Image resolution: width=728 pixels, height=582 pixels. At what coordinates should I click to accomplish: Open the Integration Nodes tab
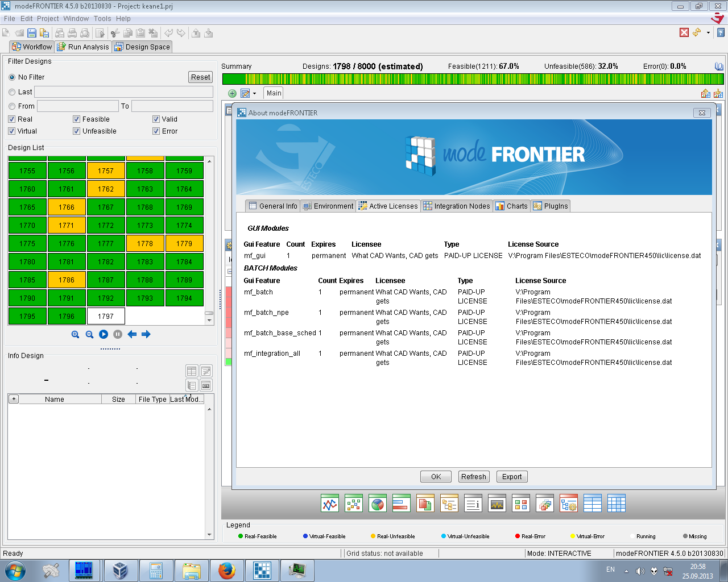(457, 206)
